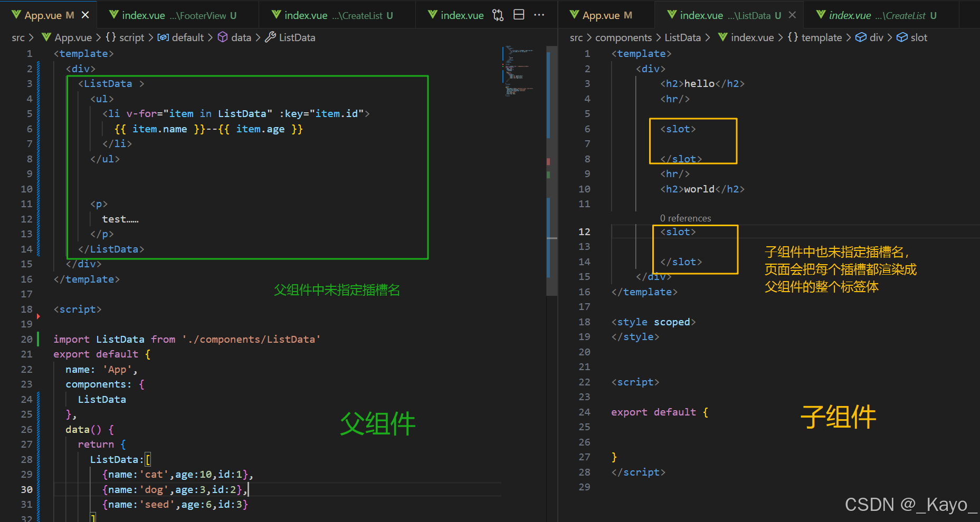
Task: Click the test…… paragraph text
Action: (x=120, y=219)
